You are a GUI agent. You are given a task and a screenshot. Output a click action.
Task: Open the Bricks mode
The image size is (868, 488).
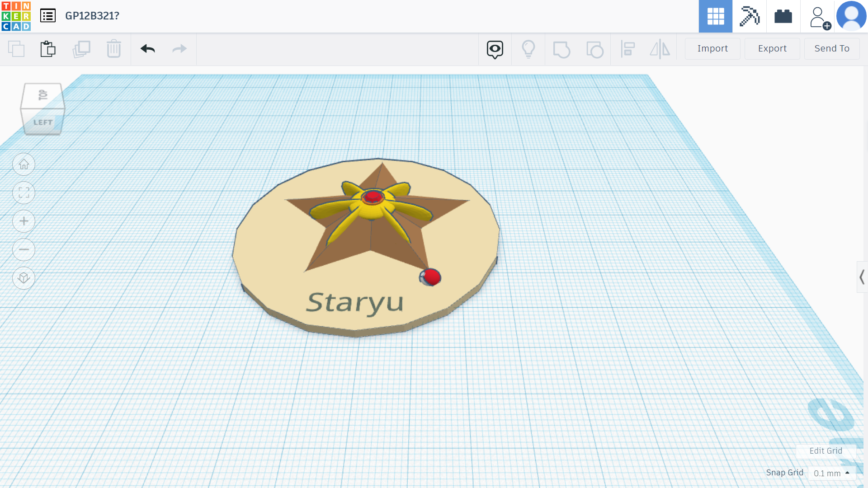point(783,16)
